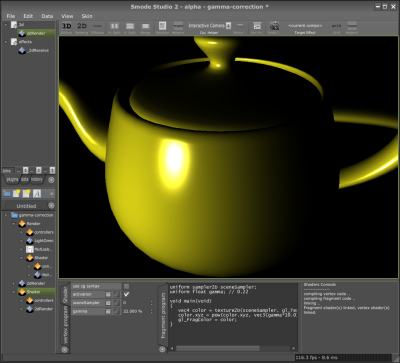400x363 pixels.
Task: Open the Edit menu
Action: tap(28, 16)
